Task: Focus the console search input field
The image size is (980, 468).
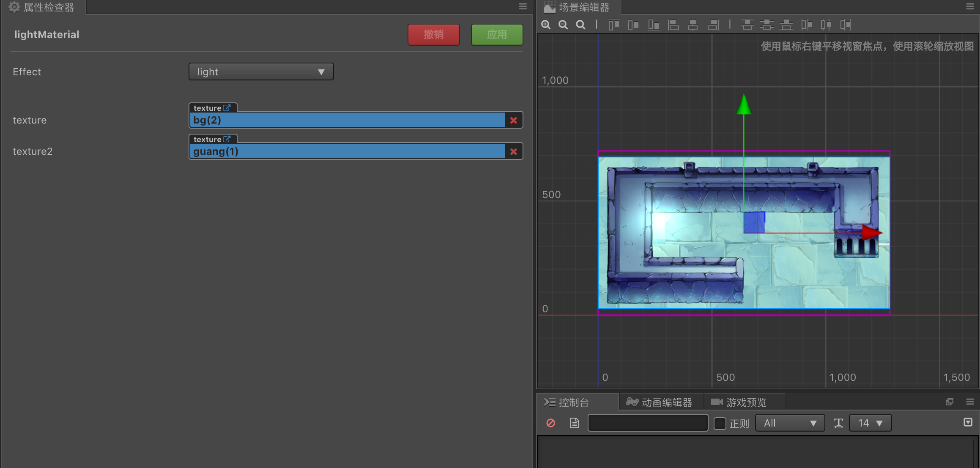Action: pos(648,423)
